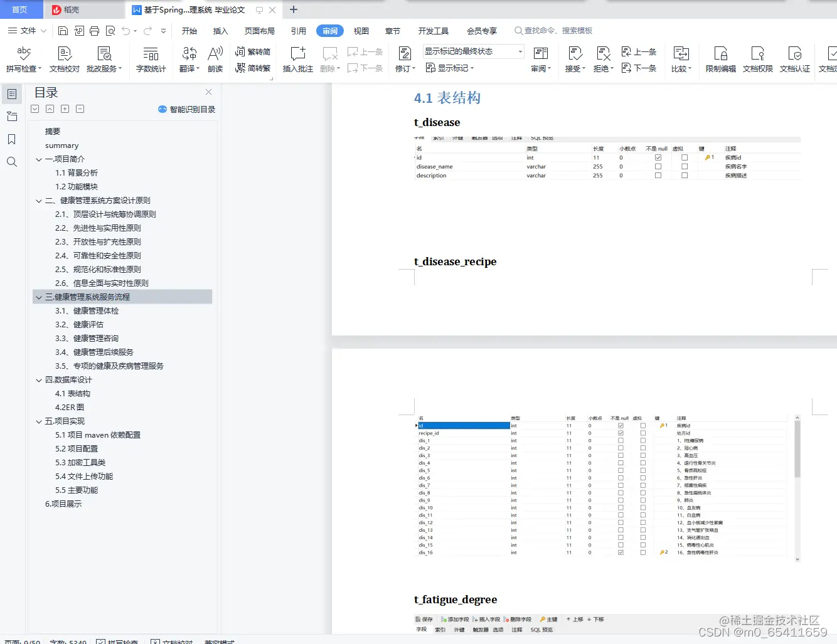This screenshot has height=644, width=837.
Task: Reject the revision with 拒绝
Action: [x=604, y=60]
